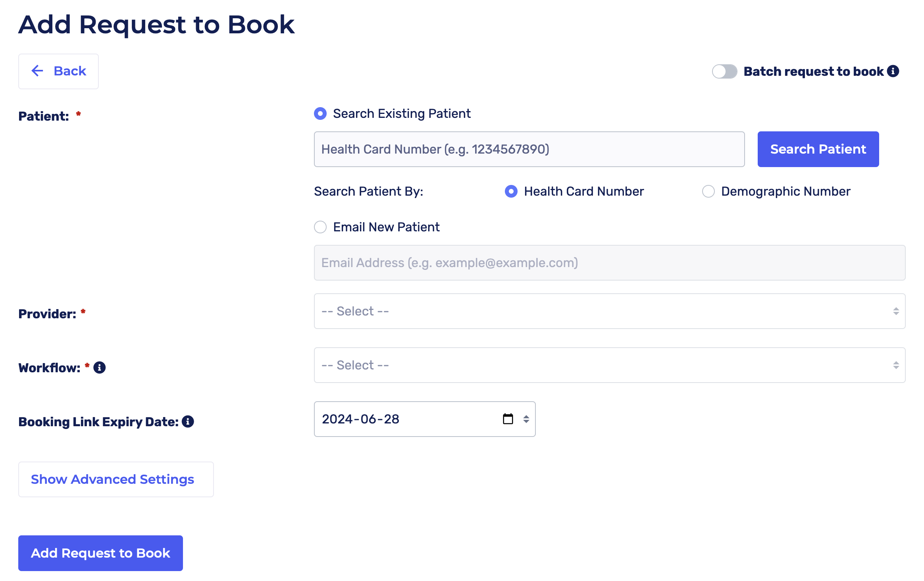Expand Show Advanced Settings
This screenshot has width=924, height=581.
click(x=116, y=479)
